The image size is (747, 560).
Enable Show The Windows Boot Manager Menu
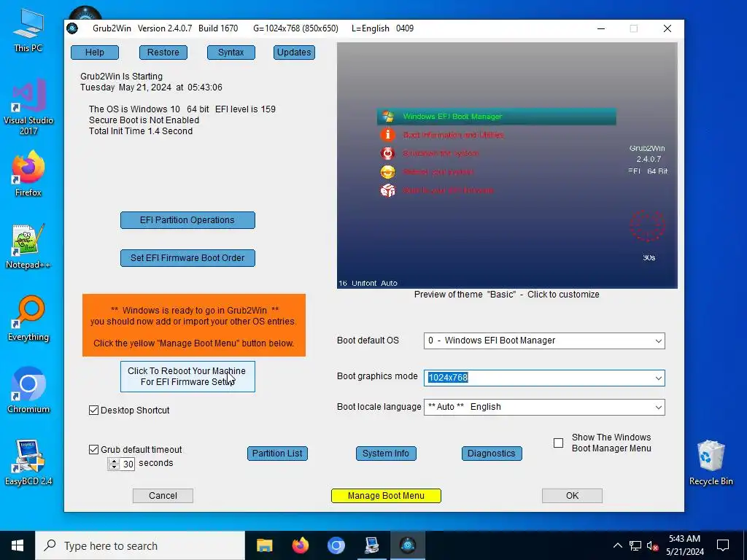[x=558, y=443]
